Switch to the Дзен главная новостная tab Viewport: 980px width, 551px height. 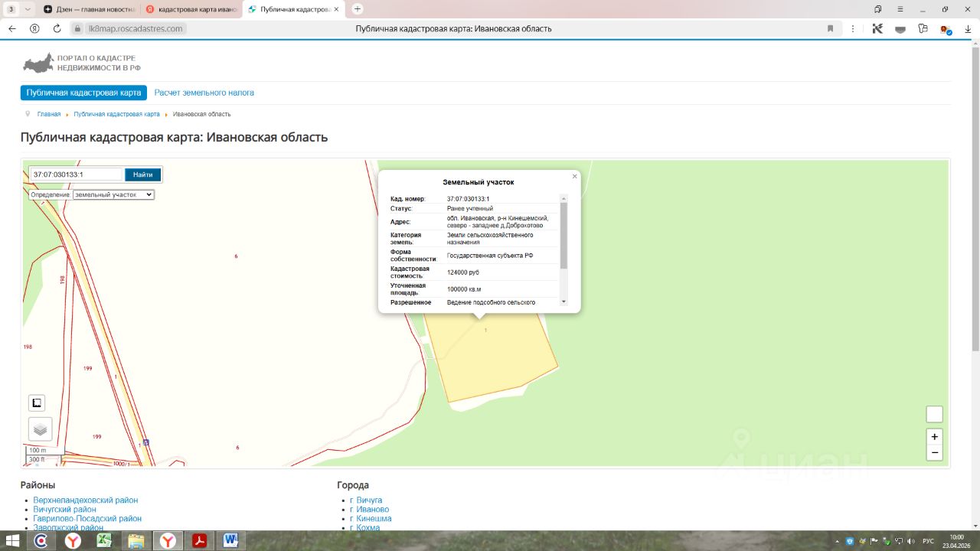pos(89,9)
